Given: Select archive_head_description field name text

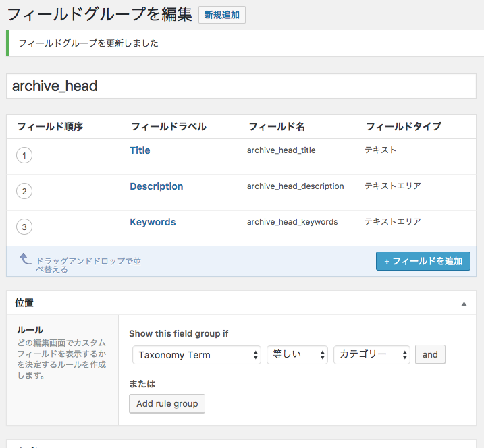Looking at the screenshot, I should coord(296,186).
